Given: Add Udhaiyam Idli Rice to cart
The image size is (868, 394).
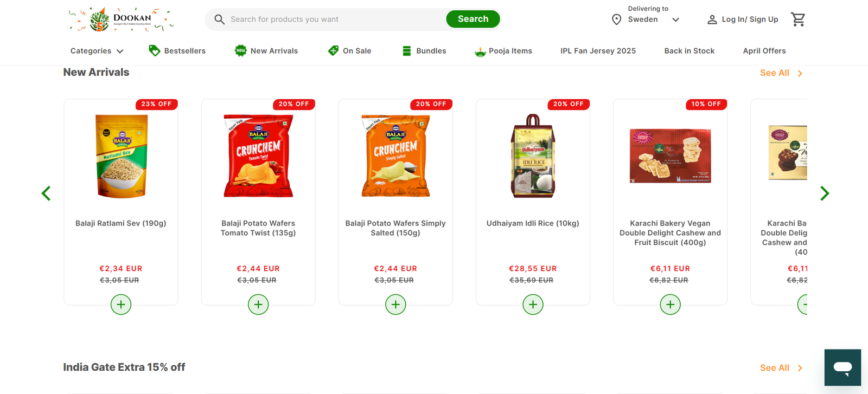Looking at the screenshot, I should pos(533,305).
